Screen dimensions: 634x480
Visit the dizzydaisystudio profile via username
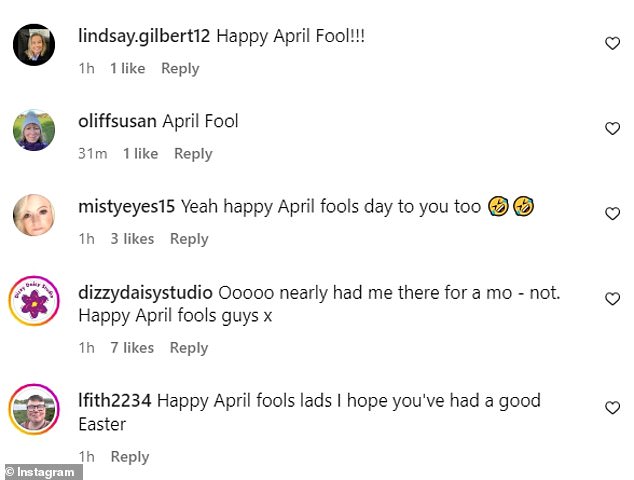(x=145, y=293)
